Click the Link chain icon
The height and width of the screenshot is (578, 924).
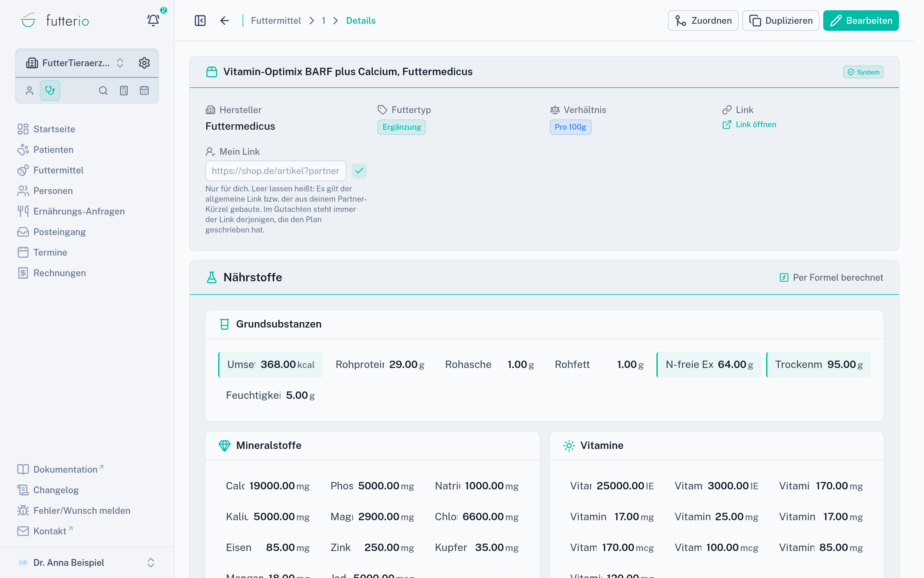click(727, 110)
